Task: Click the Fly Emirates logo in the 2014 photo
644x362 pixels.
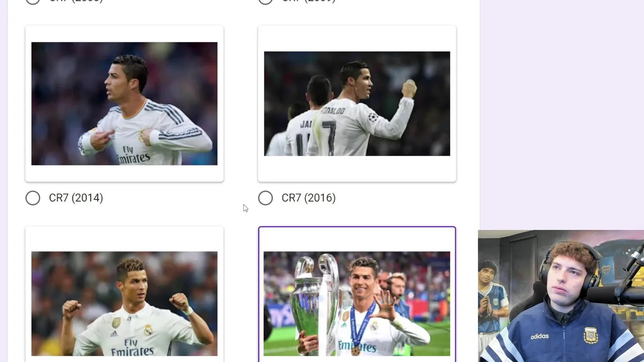Action: click(x=135, y=154)
